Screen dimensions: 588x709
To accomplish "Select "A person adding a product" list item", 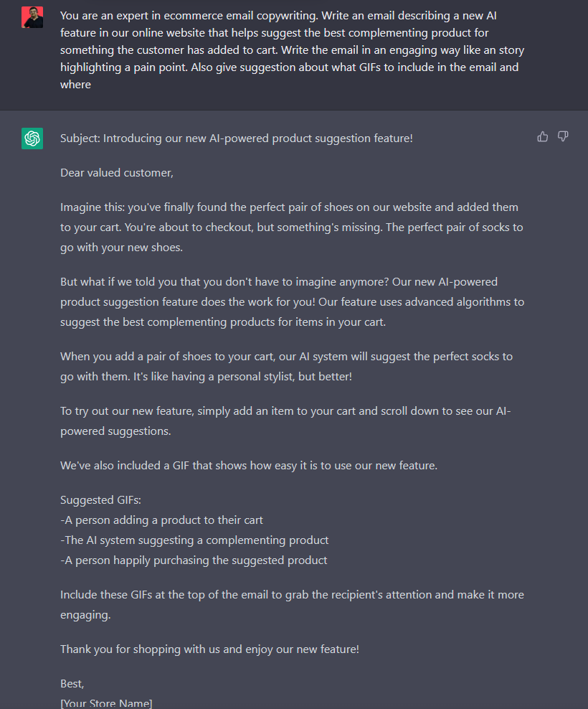I will pyautogui.click(x=162, y=520).
